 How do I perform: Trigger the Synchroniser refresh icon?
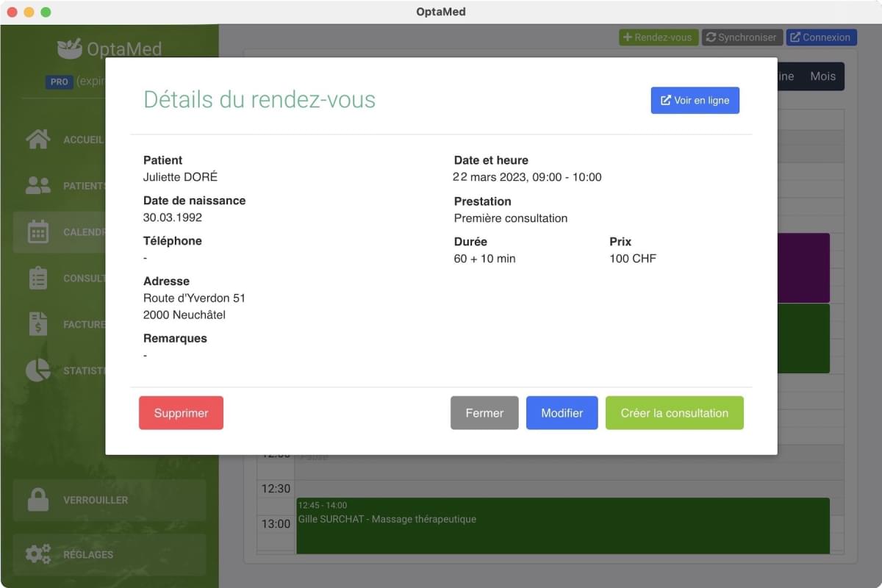point(711,37)
